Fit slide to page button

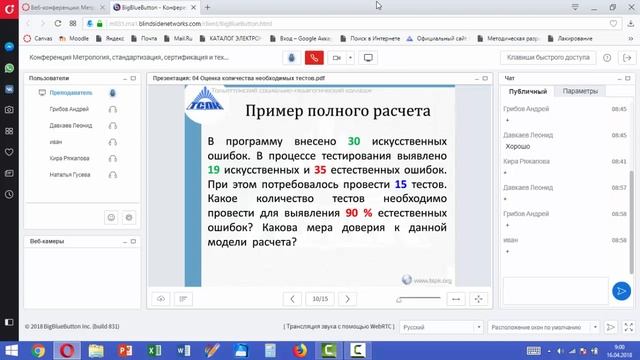pos(478,299)
